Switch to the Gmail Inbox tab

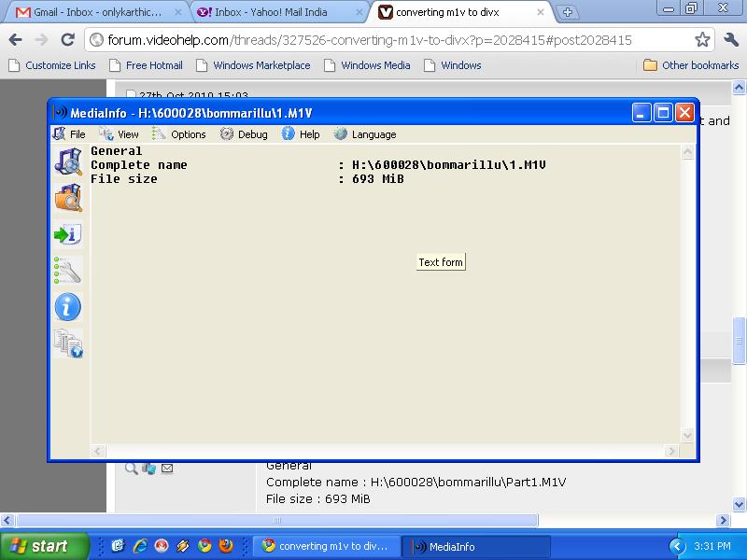click(98, 12)
